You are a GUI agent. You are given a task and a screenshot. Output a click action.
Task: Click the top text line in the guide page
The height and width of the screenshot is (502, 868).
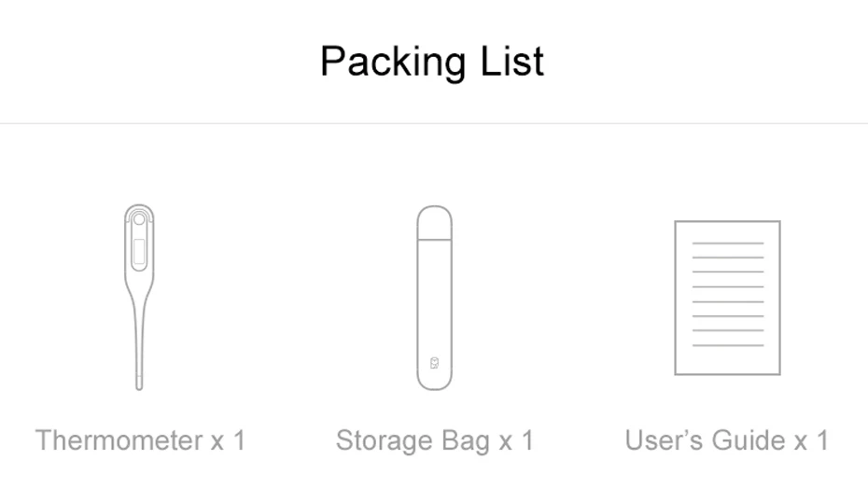[x=728, y=243]
